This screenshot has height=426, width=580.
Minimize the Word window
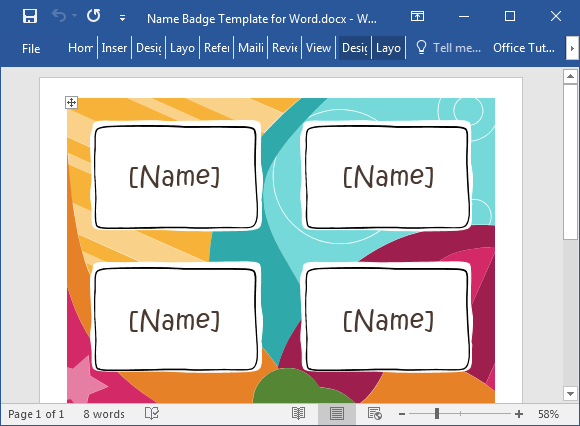click(464, 17)
